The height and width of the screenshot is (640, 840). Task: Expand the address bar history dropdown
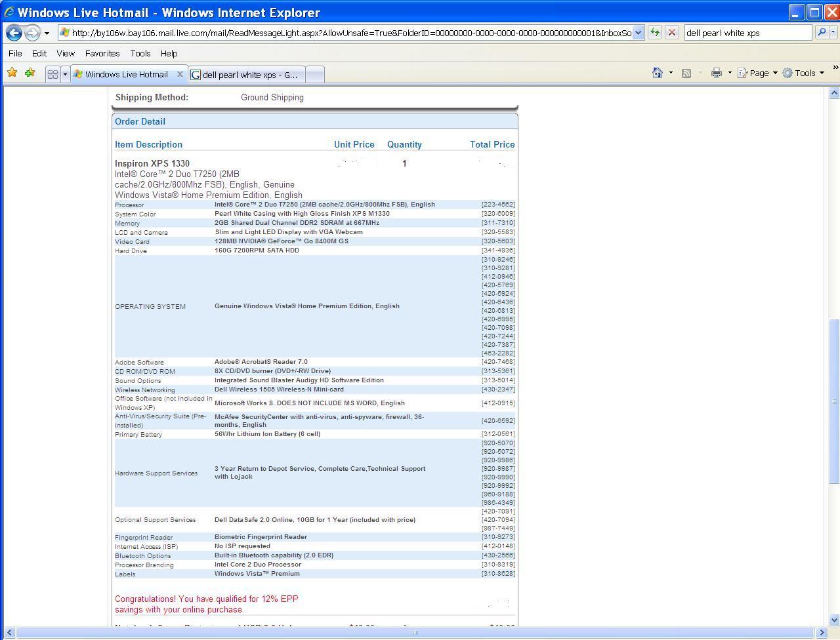point(638,33)
